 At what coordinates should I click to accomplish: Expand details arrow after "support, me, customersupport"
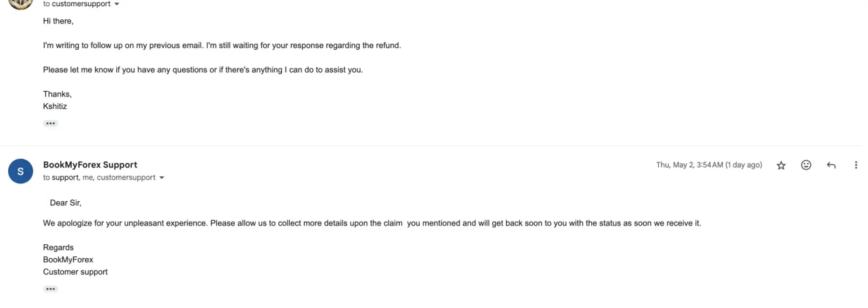pos(162,178)
